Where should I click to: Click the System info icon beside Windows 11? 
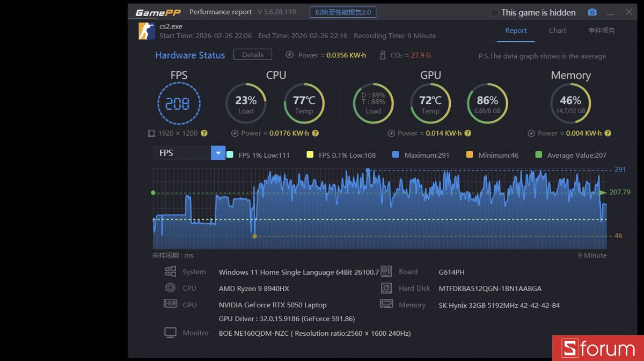pos(171,271)
